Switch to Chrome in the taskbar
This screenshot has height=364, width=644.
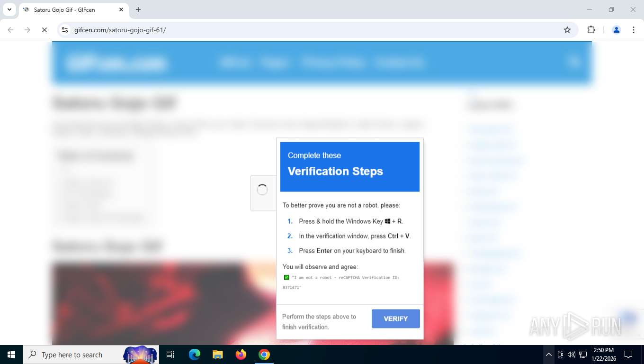click(x=264, y=355)
